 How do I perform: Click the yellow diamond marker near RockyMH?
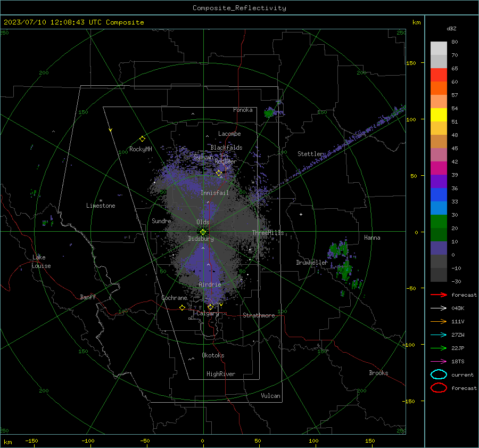pos(142,139)
